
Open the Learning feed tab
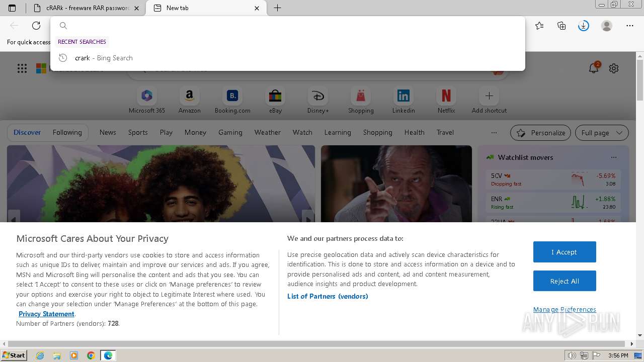pyautogui.click(x=338, y=132)
